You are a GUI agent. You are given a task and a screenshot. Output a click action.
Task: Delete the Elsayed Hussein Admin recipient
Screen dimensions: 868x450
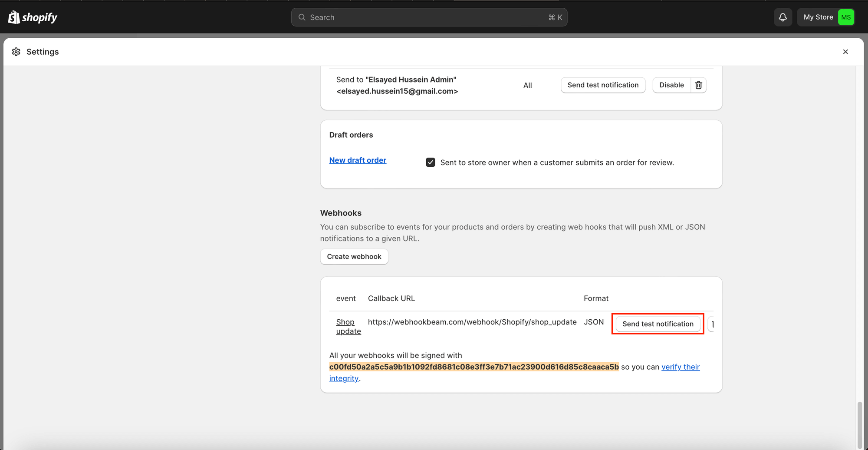[698, 85]
